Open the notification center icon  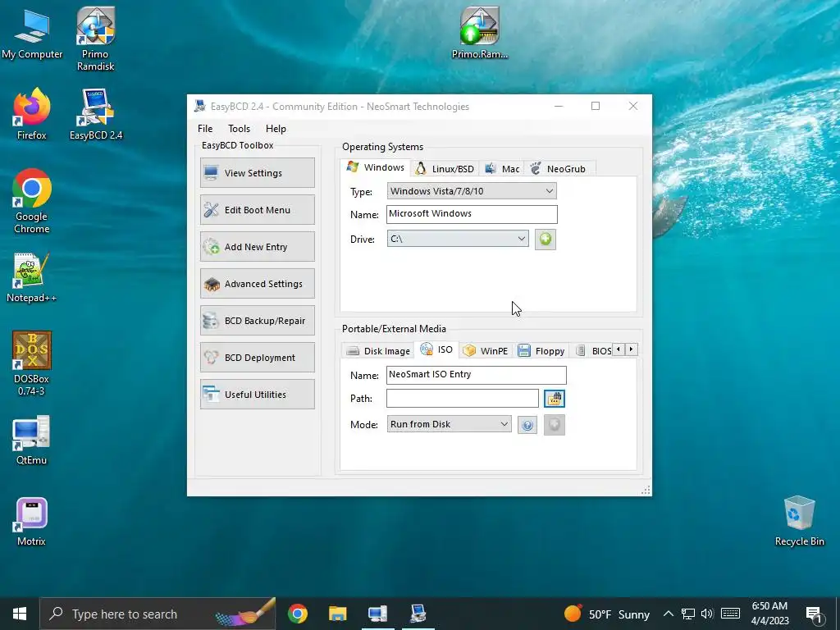[814, 614]
